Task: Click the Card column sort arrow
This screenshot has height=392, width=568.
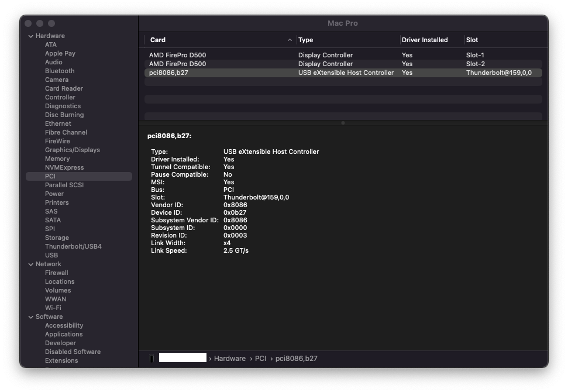Action: pos(290,40)
